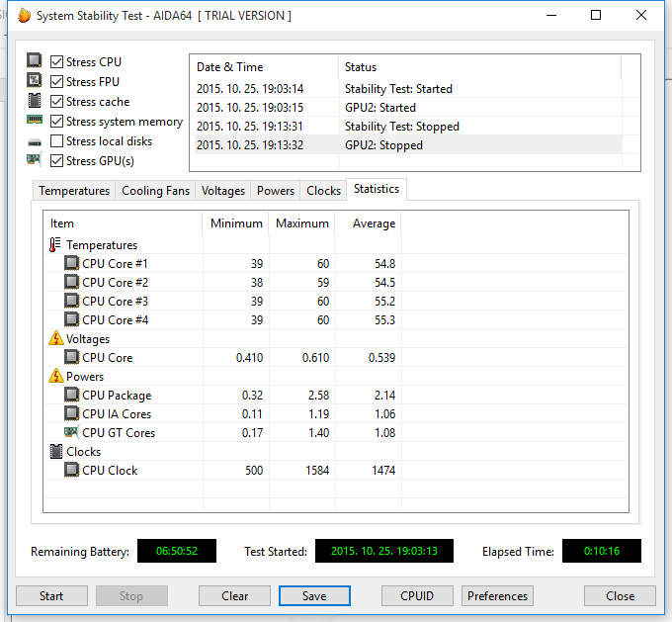
Task: Select the 'Stability Test: Started' log row
Action: [x=406, y=89]
